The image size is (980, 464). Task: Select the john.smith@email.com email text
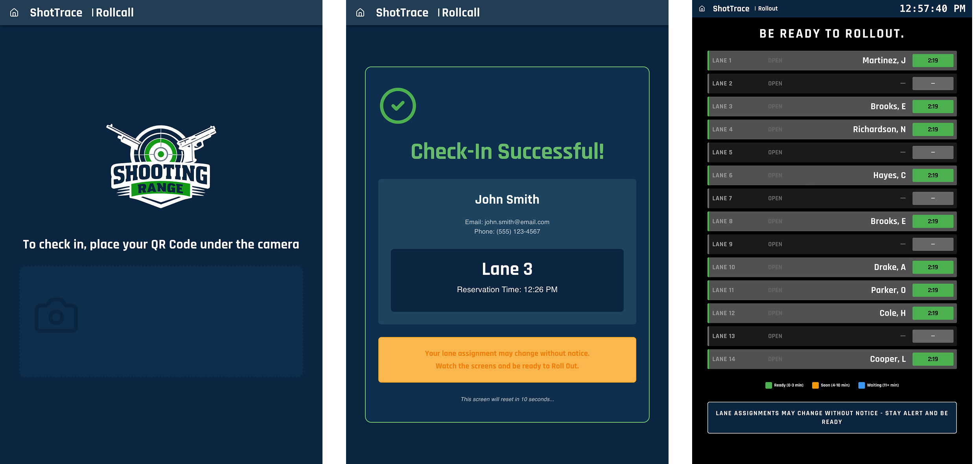pyautogui.click(x=517, y=222)
